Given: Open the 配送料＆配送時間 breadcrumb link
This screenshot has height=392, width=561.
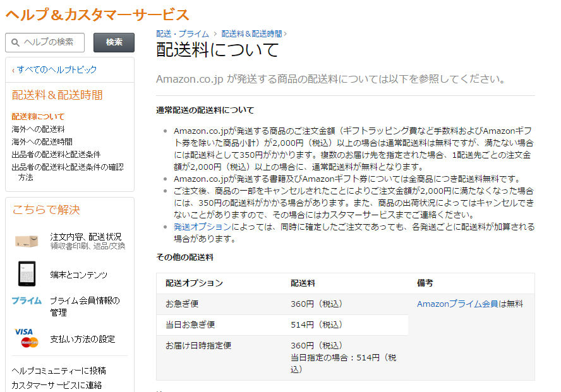Looking at the screenshot, I should click(251, 34).
